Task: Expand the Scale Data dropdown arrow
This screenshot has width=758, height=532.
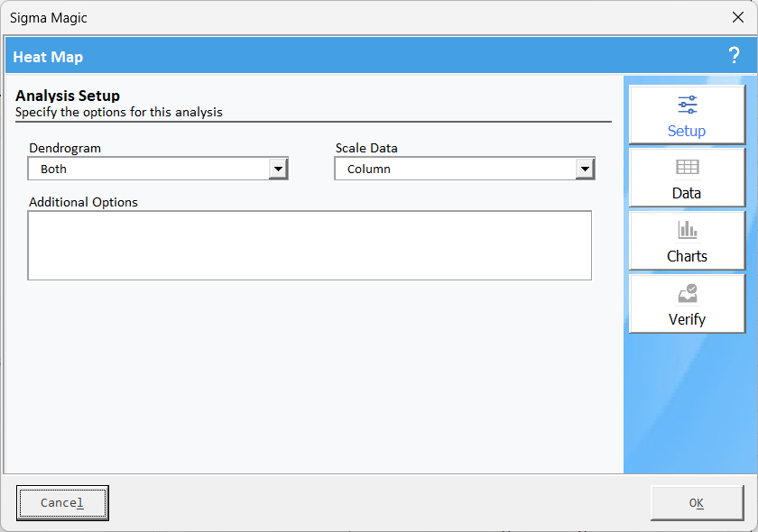Action: (x=585, y=169)
